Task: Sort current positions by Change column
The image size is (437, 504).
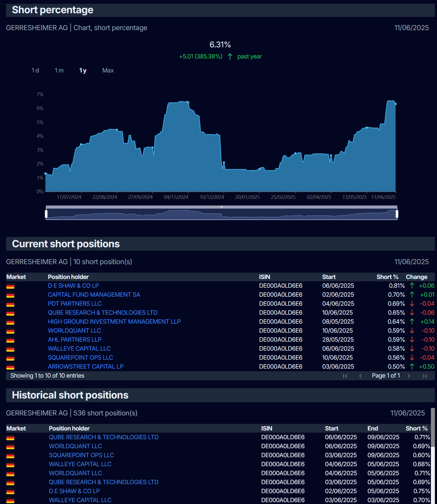Action: (417, 277)
